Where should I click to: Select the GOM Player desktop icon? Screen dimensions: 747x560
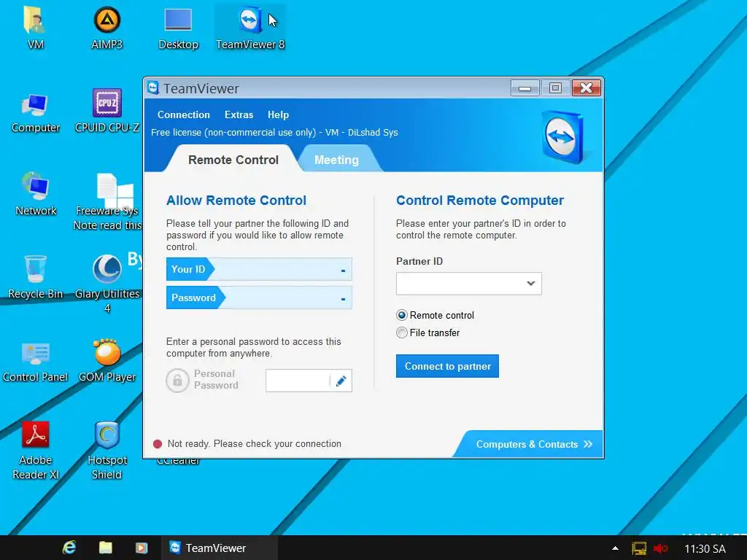(107, 361)
